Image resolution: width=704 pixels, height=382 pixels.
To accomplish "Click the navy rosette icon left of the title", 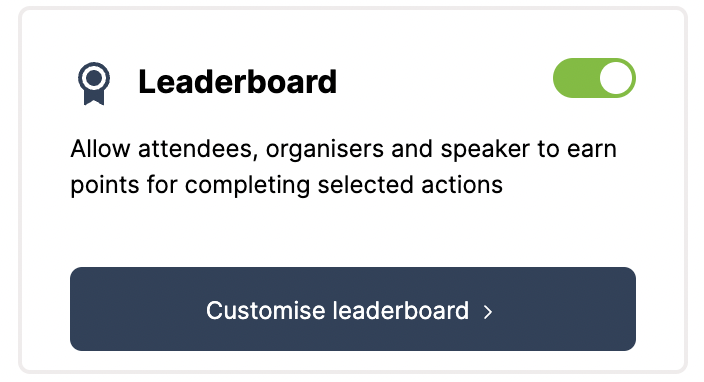I will tap(94, 83).
